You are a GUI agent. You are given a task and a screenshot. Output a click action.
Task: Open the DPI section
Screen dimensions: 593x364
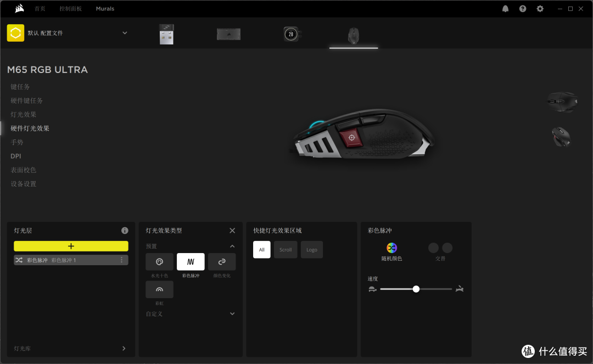click(16, 156)
